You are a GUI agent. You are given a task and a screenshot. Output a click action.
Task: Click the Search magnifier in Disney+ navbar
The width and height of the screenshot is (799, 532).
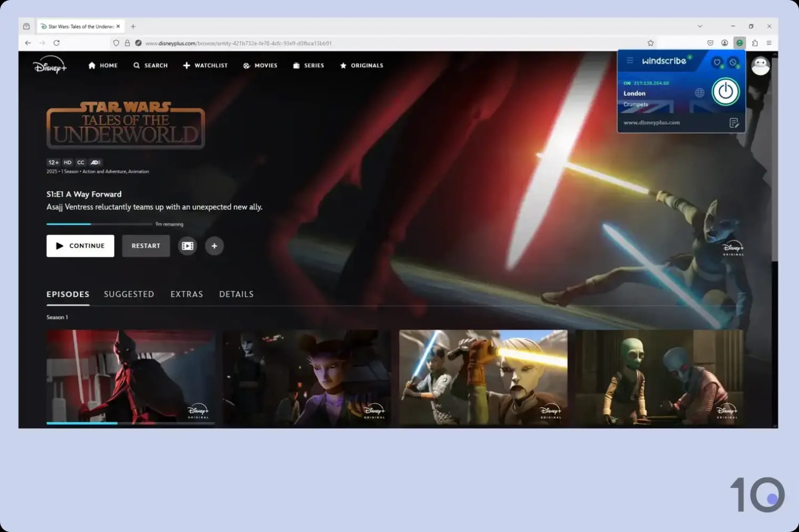(x=137, y=65)
